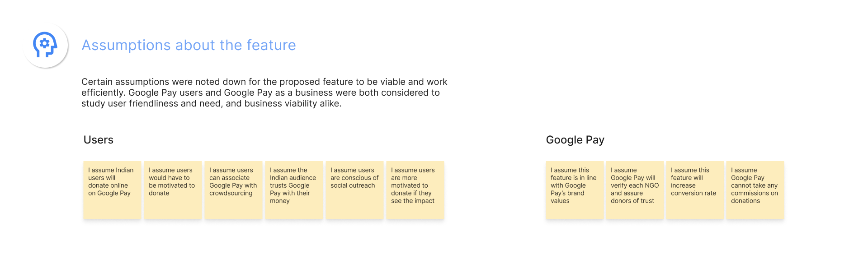Image resolution: width=868 pixels, height=264 pixels.
Task: Click the introductory paragraph about assumptions
Action: click(x=264, y=93)
